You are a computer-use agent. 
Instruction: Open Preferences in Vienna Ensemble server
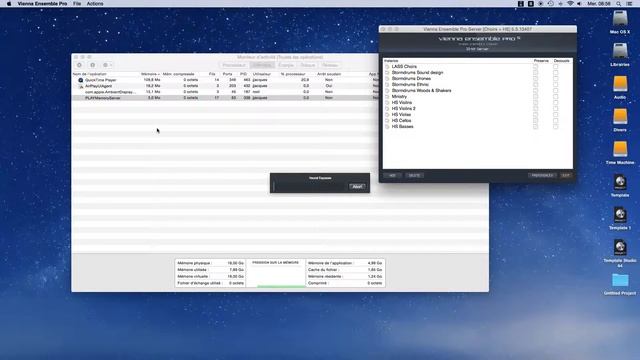pyautogui.click(x=542, y=175)
